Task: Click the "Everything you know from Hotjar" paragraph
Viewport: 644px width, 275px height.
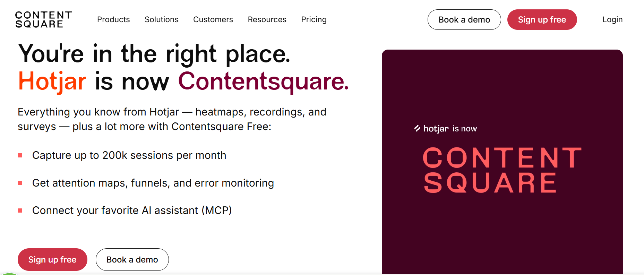Action: pyautogui.click(x=172, y=119)
